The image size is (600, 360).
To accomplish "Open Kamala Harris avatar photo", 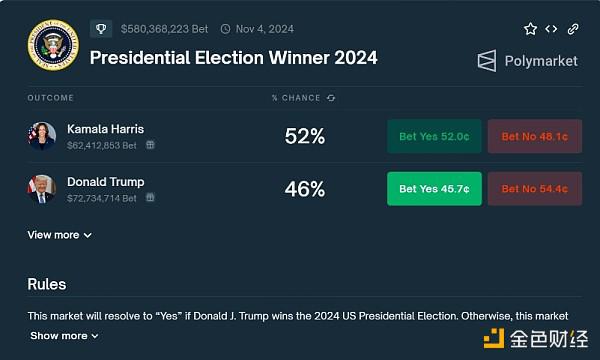I will 42,136.
